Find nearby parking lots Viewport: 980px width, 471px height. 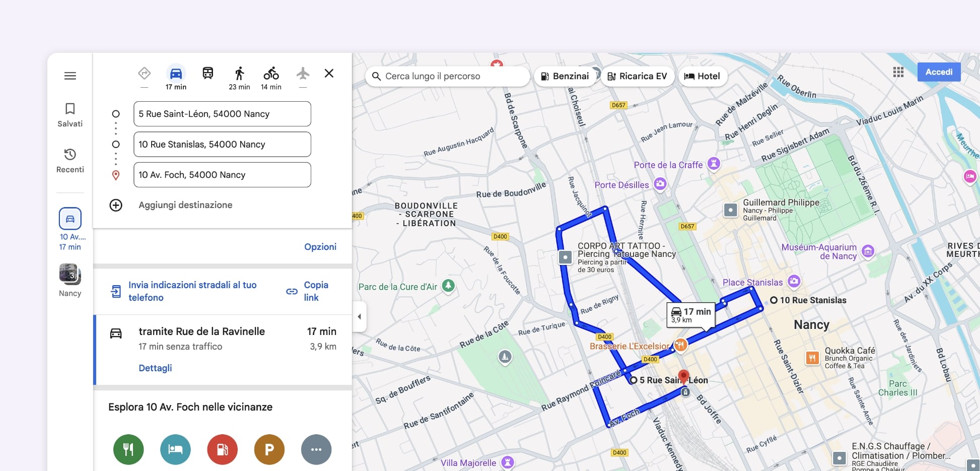pyautogui.click(x=269, y=449)
